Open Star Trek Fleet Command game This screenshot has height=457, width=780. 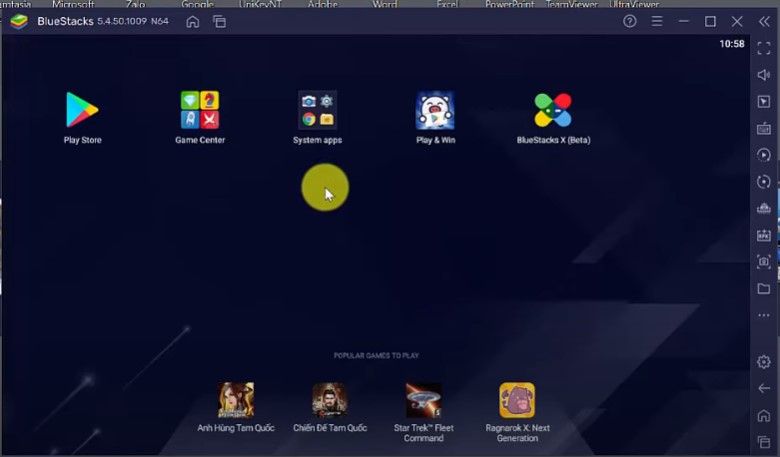click(x=423, y=400)
